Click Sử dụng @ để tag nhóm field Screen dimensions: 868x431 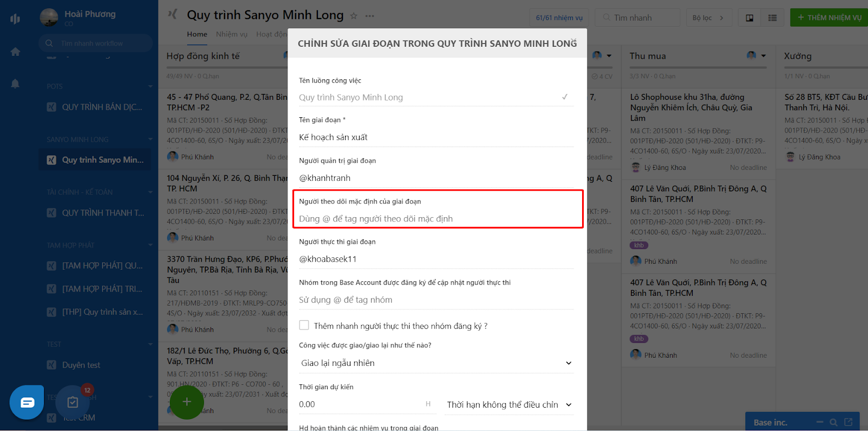pos(436,300)
